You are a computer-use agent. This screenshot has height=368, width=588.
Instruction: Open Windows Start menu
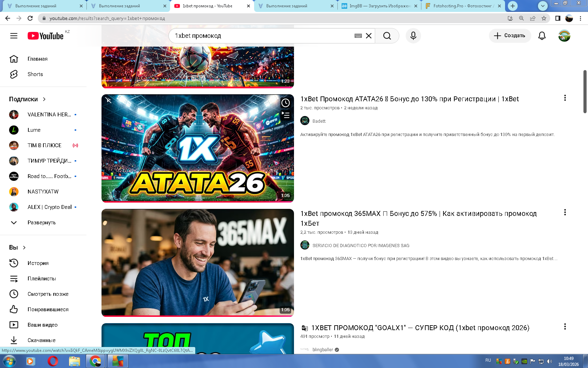click(9, 361)
